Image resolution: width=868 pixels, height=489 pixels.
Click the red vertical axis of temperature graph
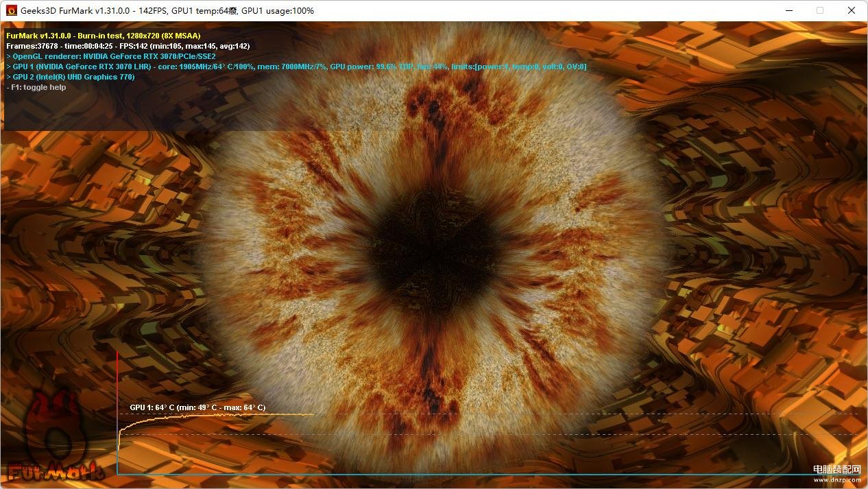[117, 384]
